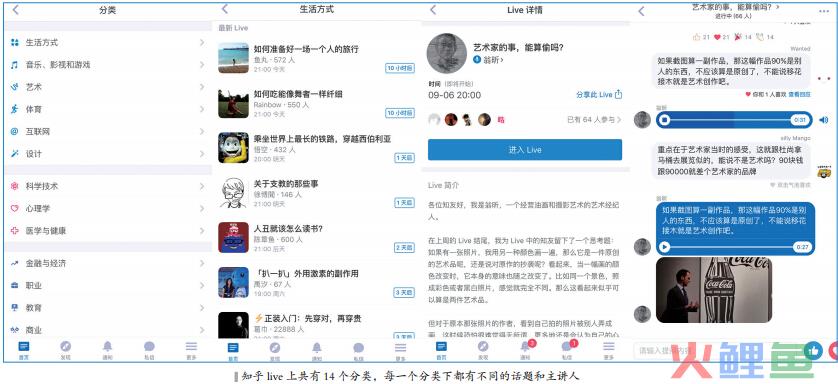The image size is (838, 384).
Task: Click the 0:31 audio progress bar
Action: (x=734, y=120)
